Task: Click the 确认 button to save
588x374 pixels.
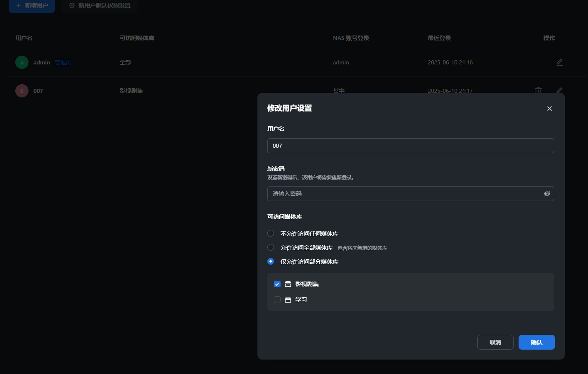Action: [x=536, y=342]
